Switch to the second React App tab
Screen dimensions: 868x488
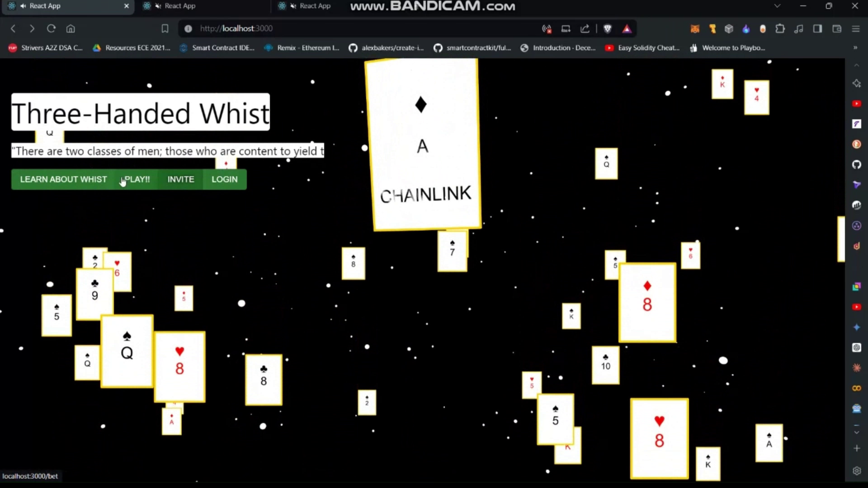[180, 6]
